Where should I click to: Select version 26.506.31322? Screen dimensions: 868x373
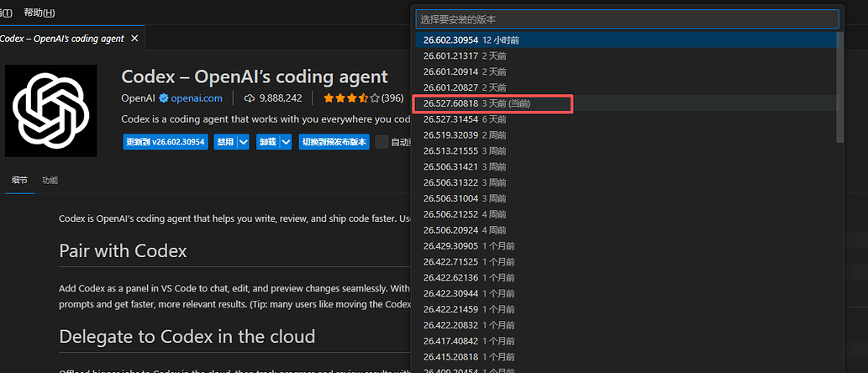click(x=627, y=182)
